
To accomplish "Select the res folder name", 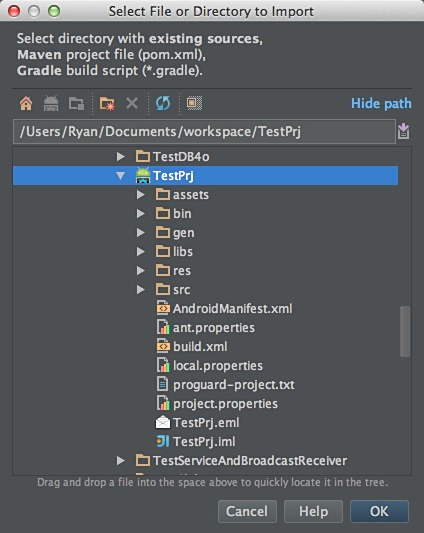I will pyautogui.click(x=182, y=271).
